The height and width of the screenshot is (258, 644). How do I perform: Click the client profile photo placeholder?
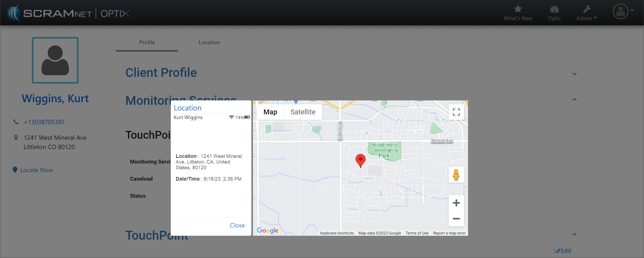coord(55,60)
